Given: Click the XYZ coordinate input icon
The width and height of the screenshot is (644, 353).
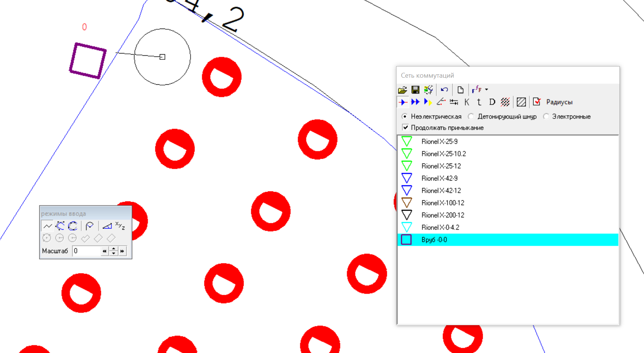Looking at the screenshot, I should [x=120, y=226].
